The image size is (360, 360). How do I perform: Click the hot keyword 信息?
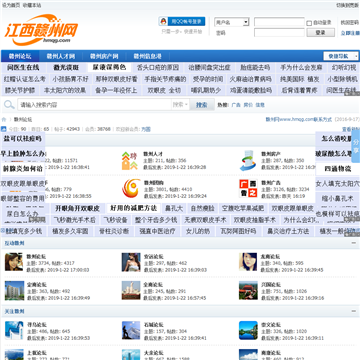(260, 105)
